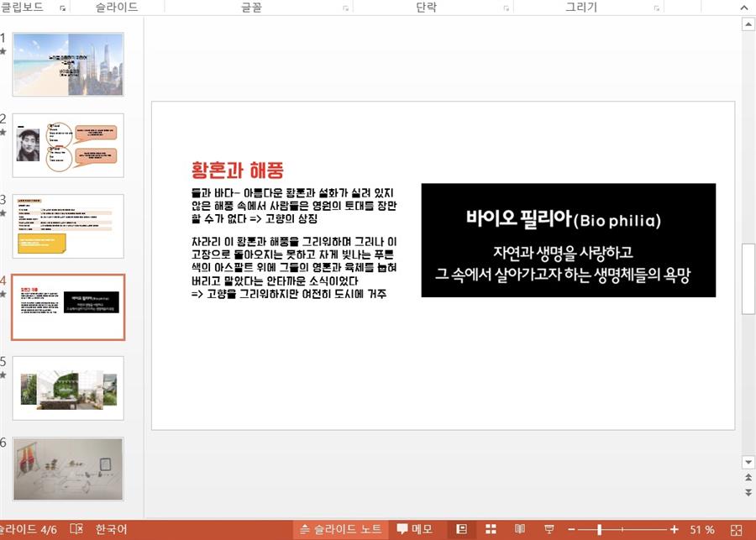
Task: Click the animation star beside slide 2
Action: point(3,132)
